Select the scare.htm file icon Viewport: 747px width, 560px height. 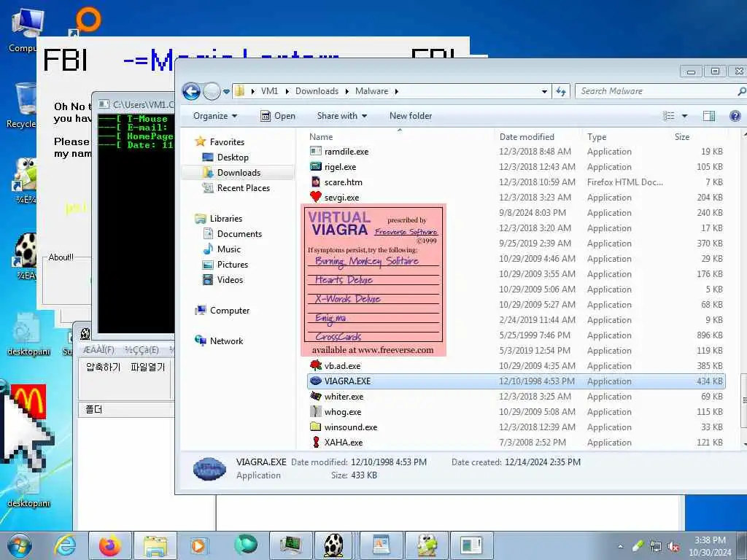[x=315, y=182]
